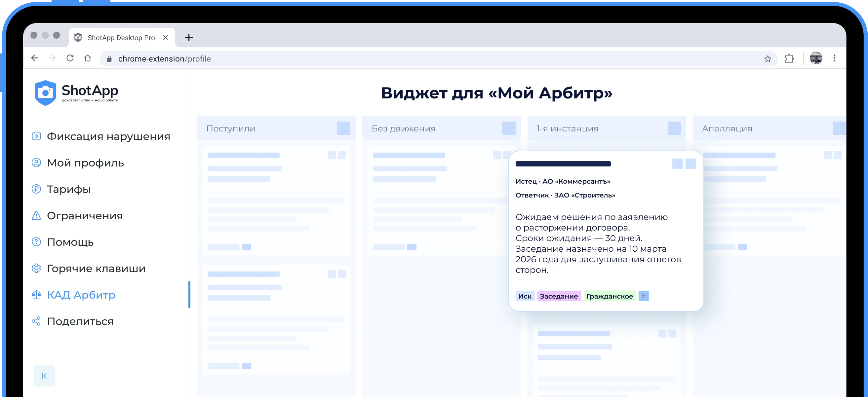Open the КАД Арбитр menu item
Image resolution: width=868 pixels, height=397 pixels.
click(x=81, y=295)
